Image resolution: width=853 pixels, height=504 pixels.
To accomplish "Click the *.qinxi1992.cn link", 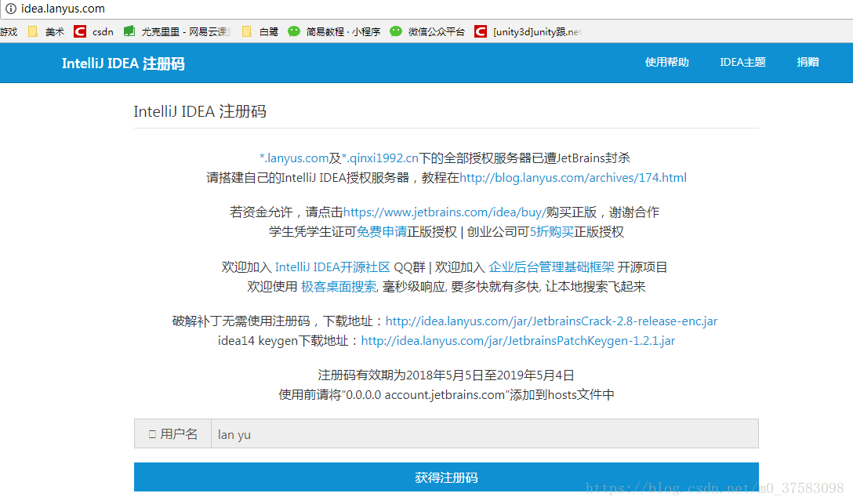I will click(x=379, y=158).
